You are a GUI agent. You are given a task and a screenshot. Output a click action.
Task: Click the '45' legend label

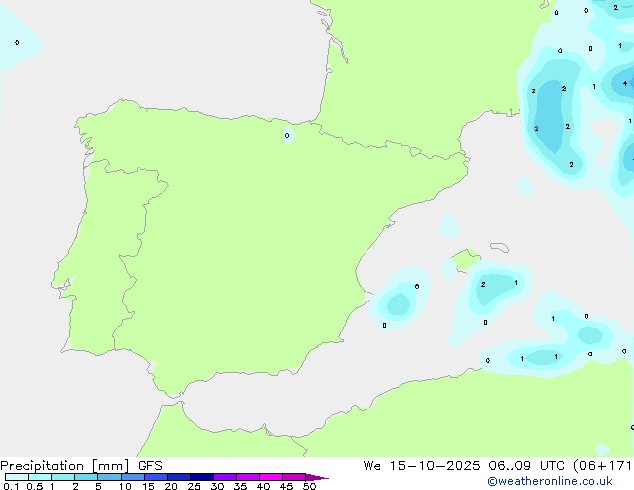(286, 486)
